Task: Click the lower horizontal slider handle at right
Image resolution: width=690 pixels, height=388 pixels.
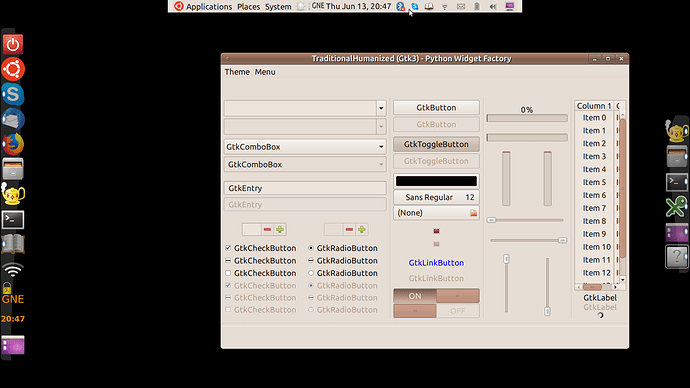Action: 562,240
